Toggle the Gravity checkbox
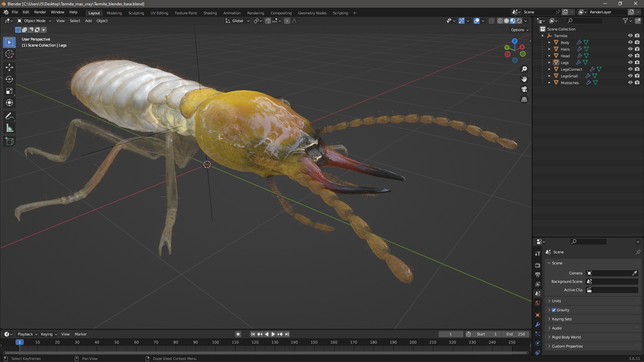 (x=554, y=310)
